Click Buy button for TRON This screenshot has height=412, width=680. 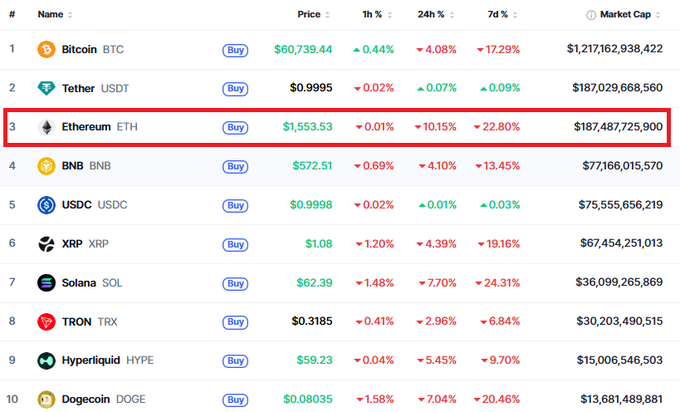(x=235, y=322)
